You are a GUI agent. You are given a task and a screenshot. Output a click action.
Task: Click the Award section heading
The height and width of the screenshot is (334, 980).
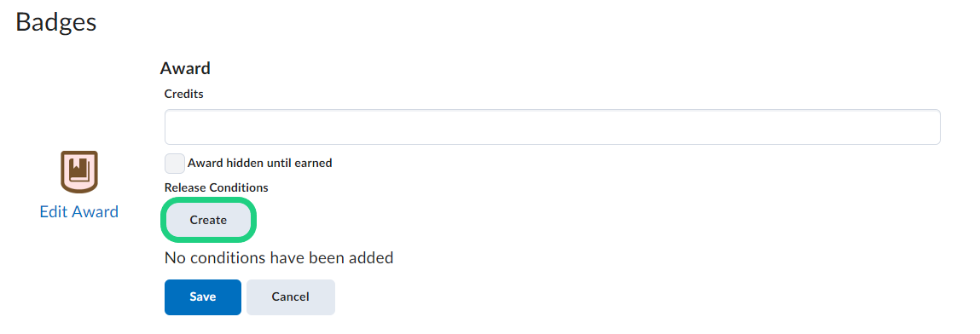(185, 68)
